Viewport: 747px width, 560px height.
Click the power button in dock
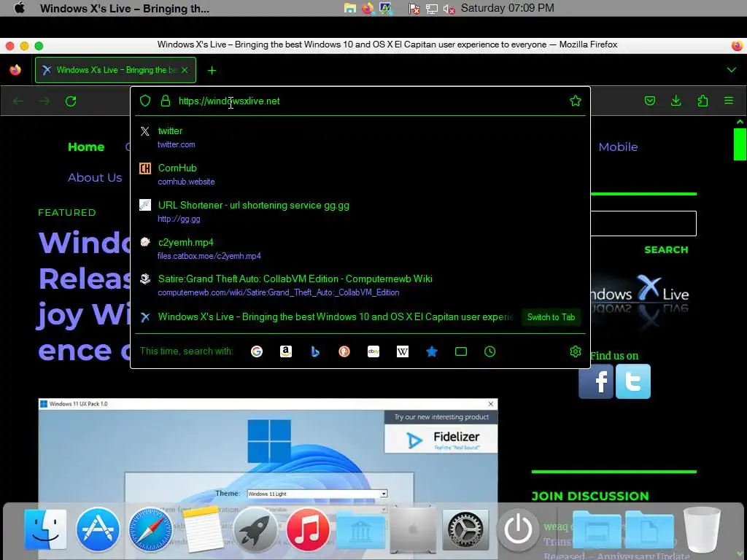pos(518,529)
